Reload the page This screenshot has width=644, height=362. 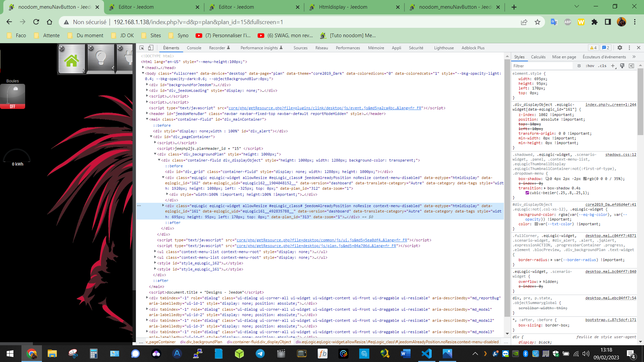tap(36, 22)
